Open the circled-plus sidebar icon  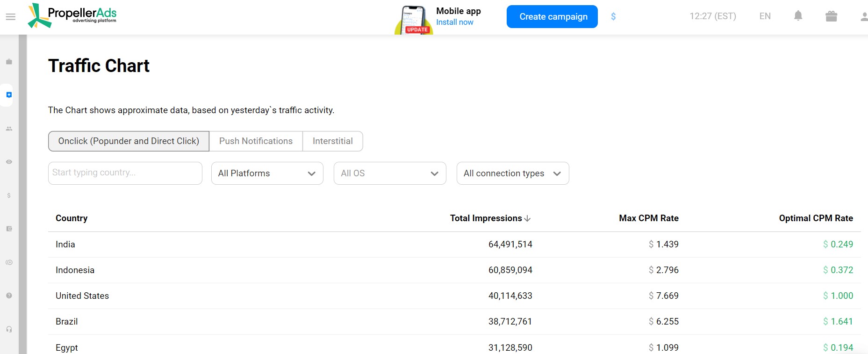click(x=9, y=262)
